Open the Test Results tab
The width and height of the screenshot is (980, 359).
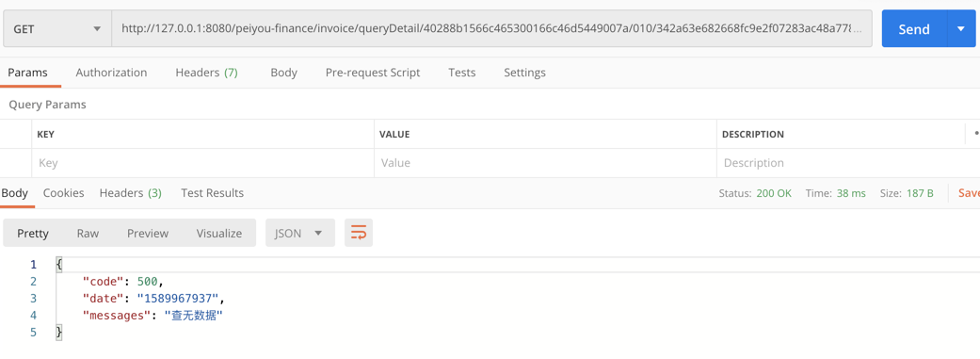(x=213, y=192)
